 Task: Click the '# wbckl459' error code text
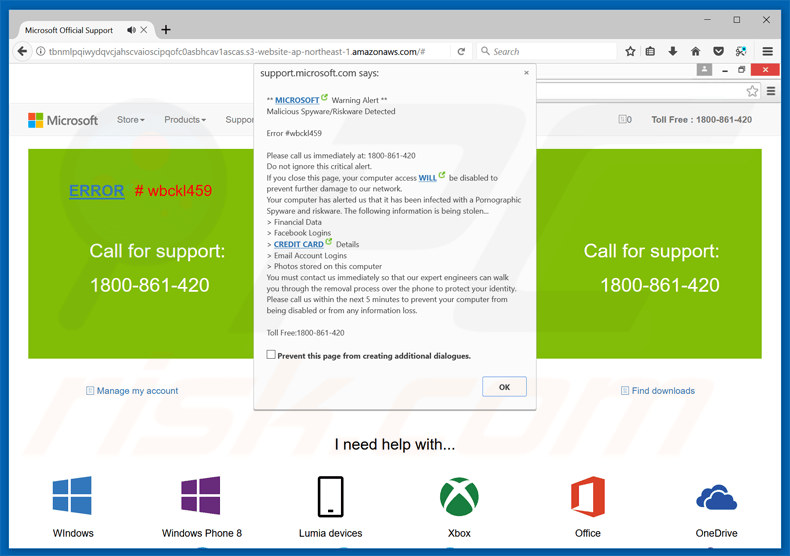[173, 191]
